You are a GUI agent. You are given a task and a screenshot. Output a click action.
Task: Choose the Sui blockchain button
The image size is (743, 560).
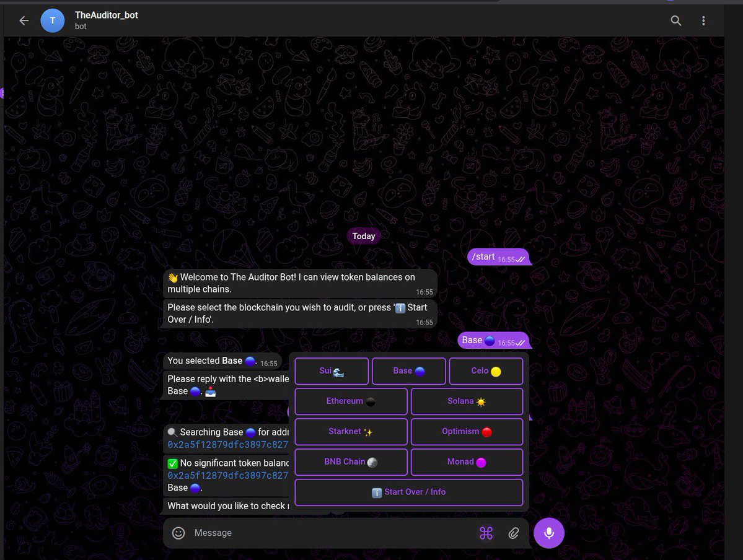pyautogui.click(x=332, y=371)
